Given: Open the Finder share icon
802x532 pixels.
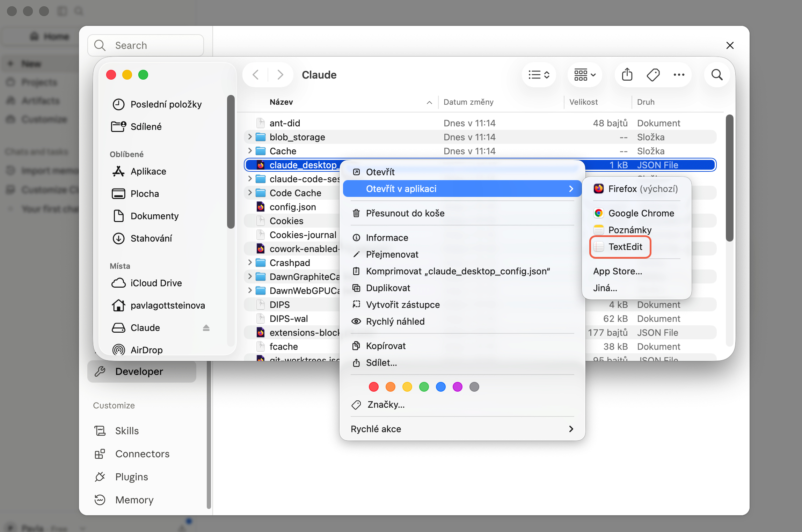Looking at the screenshot, I should point(627,74).
